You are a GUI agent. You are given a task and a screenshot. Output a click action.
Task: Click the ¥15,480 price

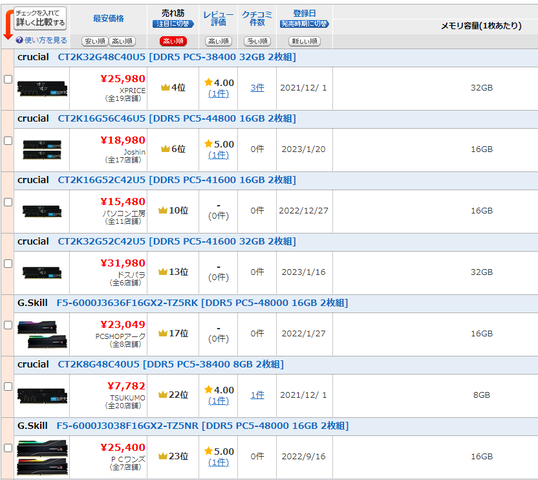122,201
